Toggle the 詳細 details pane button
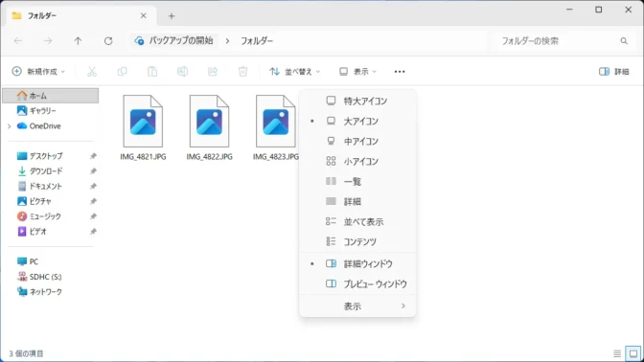The width and height of the screenshot is (644, 362). coord(614,72)
